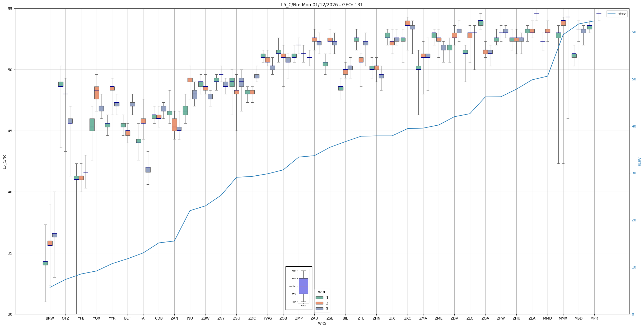Click the MPR station label on x-axis
644x328 pixels.
[594, 318]
